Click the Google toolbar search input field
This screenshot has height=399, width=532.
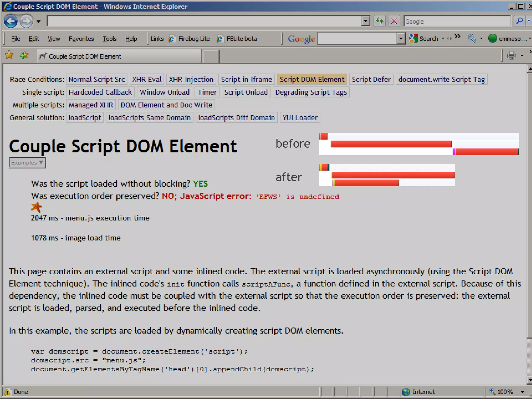(x=357, y=39)
